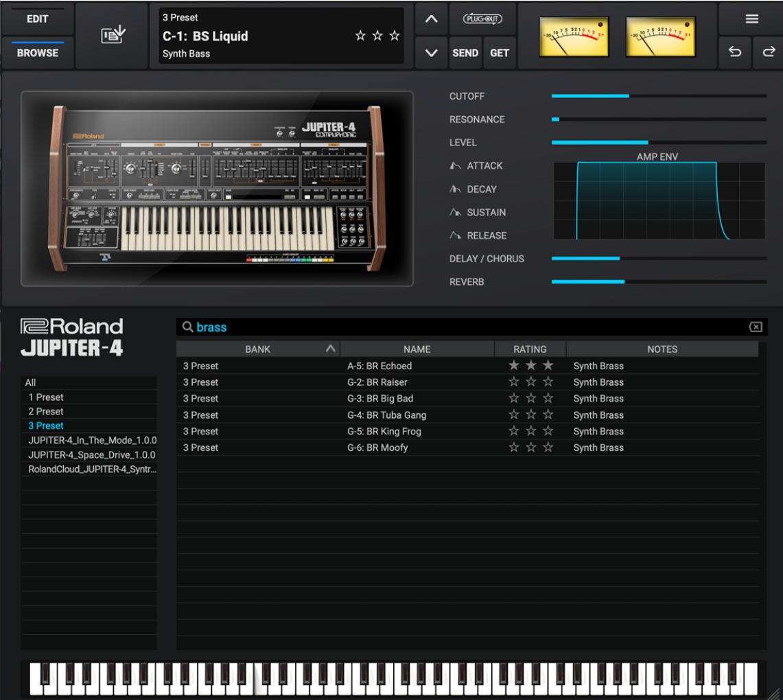Click the SEND button
The width and height of the screenshot is (783, 700).
click(465, 53)
